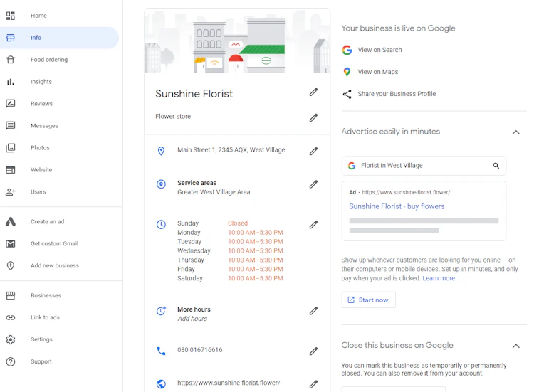The height and width of the screenshot is (392, 534).
Task: Click Share your Business Profile
Action: coord(397,94)
